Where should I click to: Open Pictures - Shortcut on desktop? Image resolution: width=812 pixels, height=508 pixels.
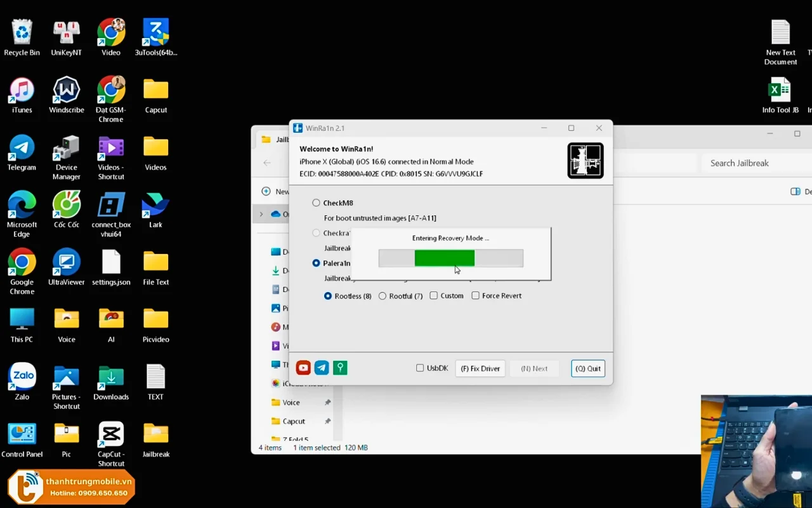click(66, 387)
